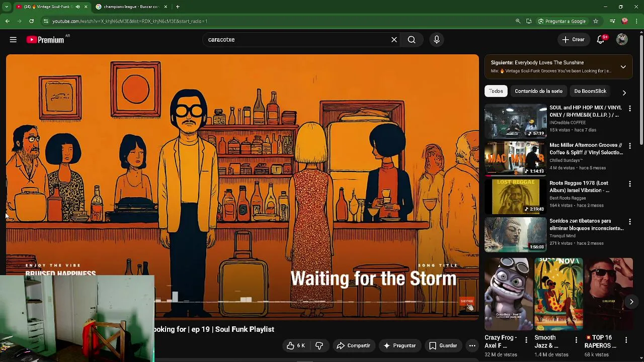Click Chilled Sundays channel name
Screen dimensions: 644x362
tap(567, 160)
